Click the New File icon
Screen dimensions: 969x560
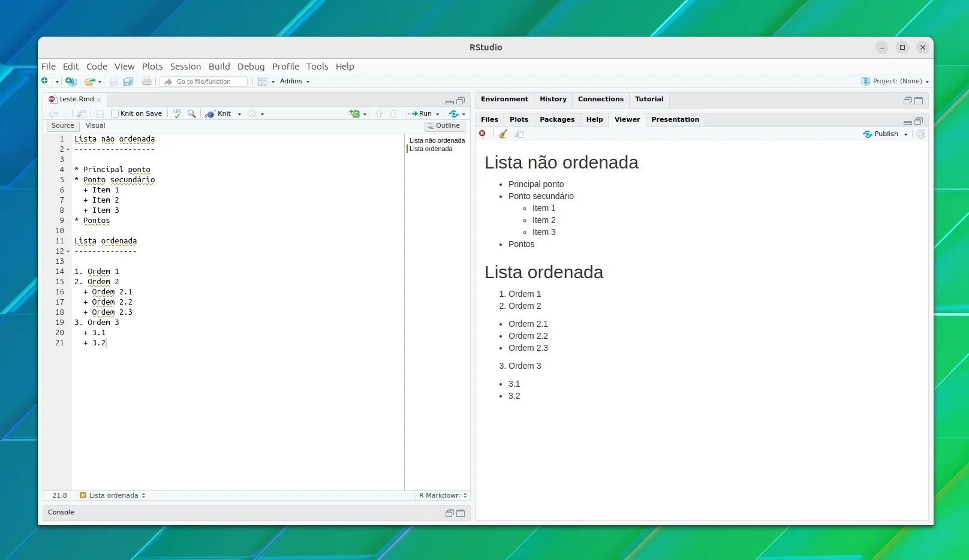click(x=45, y=81)
